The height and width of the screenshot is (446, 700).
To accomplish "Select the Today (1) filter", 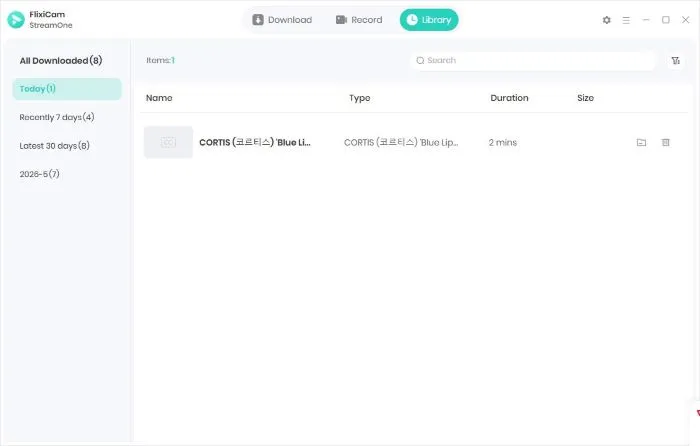I will (67, 89).
